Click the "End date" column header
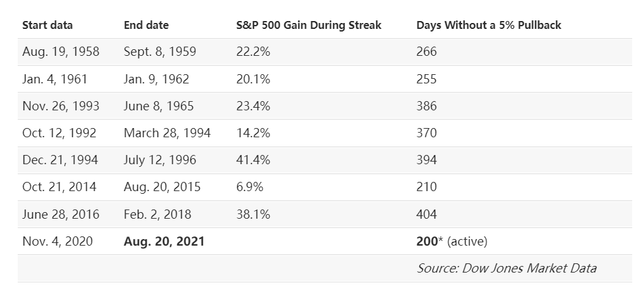Image resolution: width=644 pixels, height=287 pixels. 146,25
